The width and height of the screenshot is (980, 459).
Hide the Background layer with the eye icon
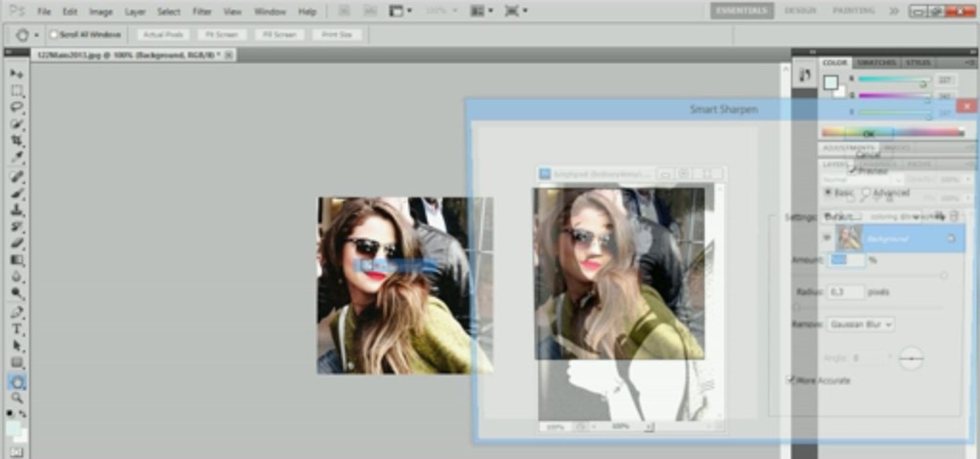click(x=827, y=238)
